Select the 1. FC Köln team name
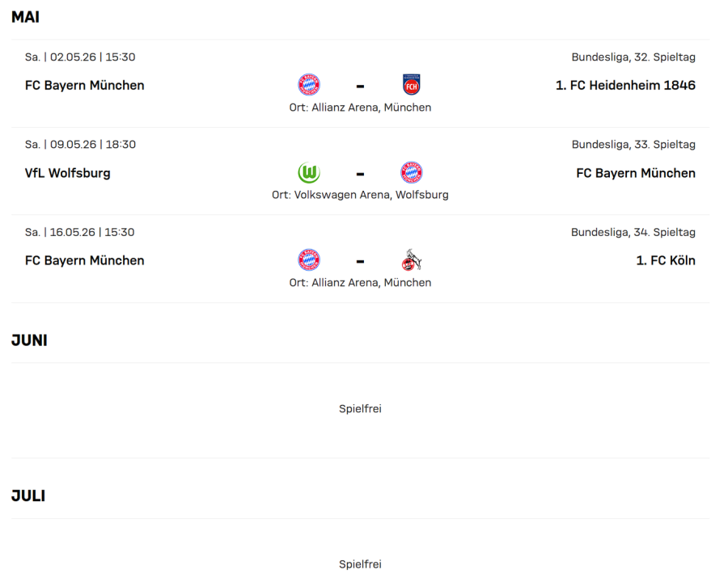 (666, 260)
